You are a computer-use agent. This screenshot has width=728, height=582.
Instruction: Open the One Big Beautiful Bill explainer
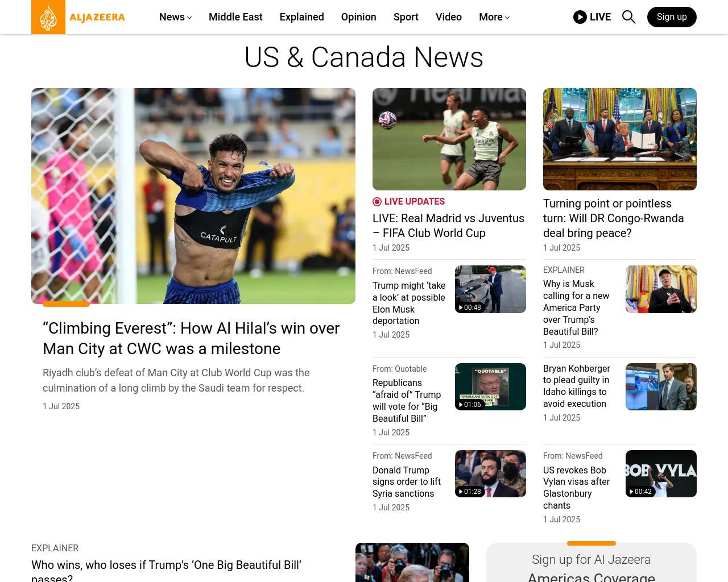166,571
